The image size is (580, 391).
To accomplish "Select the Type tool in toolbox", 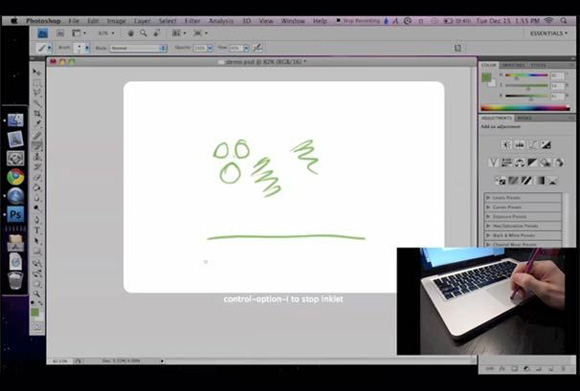I will 37,231.
